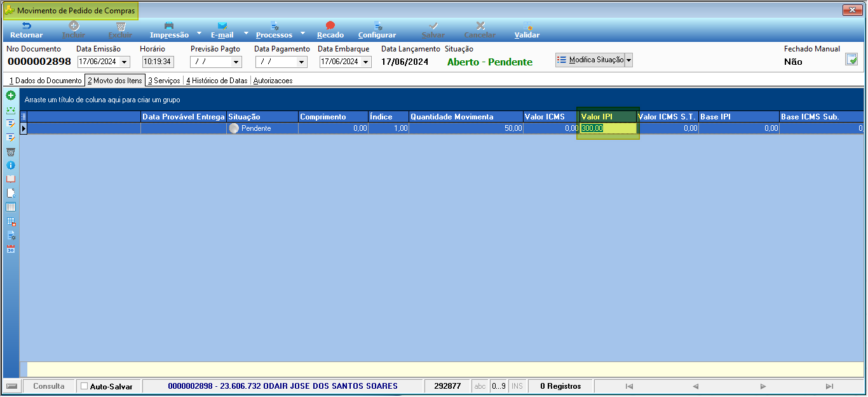Viewport: 868px width, 397px height.
Task: Click the Valor IPI column header
Action: [x=607, y=117]
